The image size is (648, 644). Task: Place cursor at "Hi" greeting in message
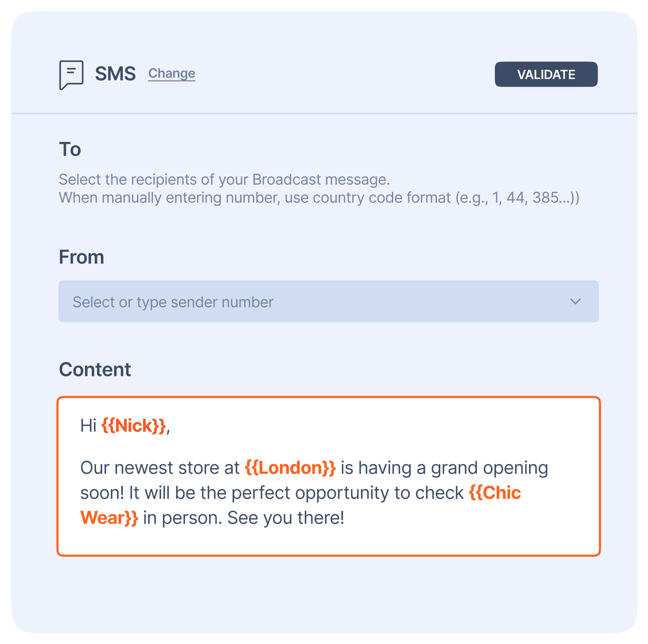click(88, 426)
